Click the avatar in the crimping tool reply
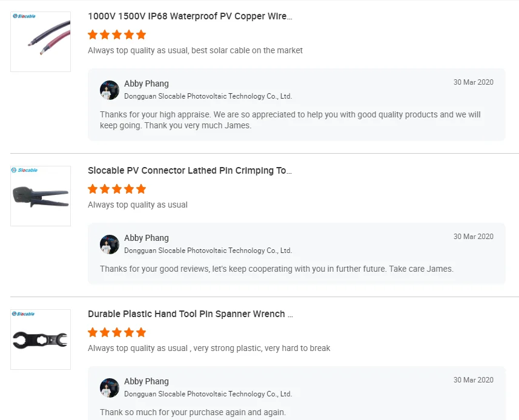519x420 pixels. [110, 244]
